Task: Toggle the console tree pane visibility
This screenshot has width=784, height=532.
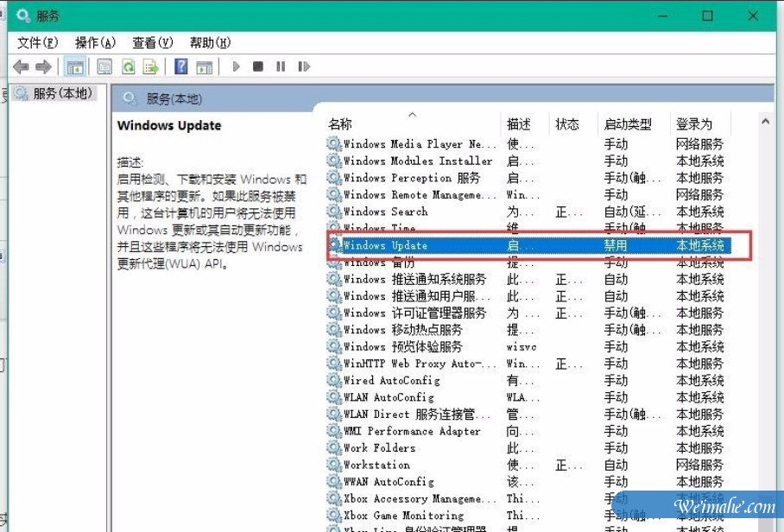Action: [75, 66]
